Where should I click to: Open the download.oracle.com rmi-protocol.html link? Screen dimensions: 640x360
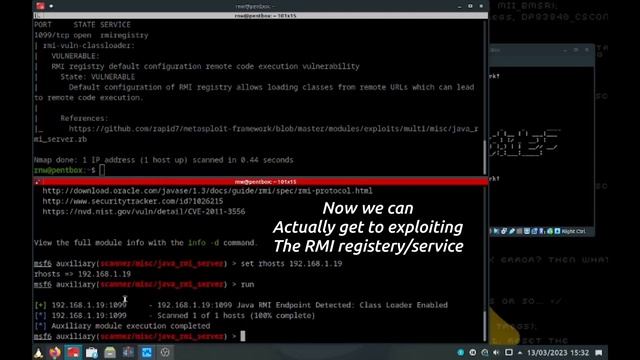[x=207, y=191]
